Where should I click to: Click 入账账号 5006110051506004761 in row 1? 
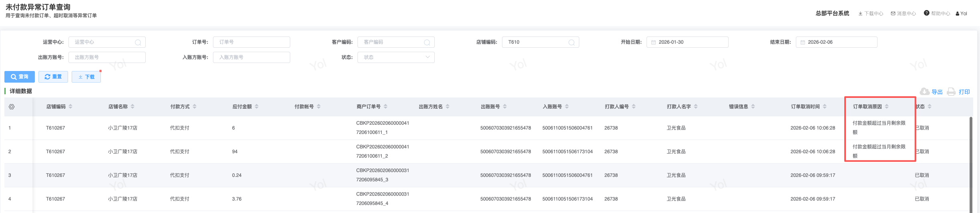(567, 128)
